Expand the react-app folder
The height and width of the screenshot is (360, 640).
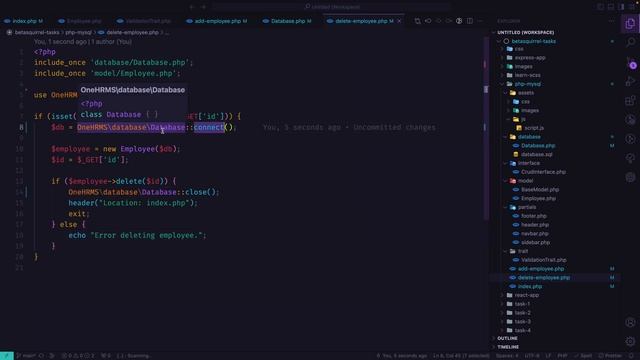click(527, 295)
